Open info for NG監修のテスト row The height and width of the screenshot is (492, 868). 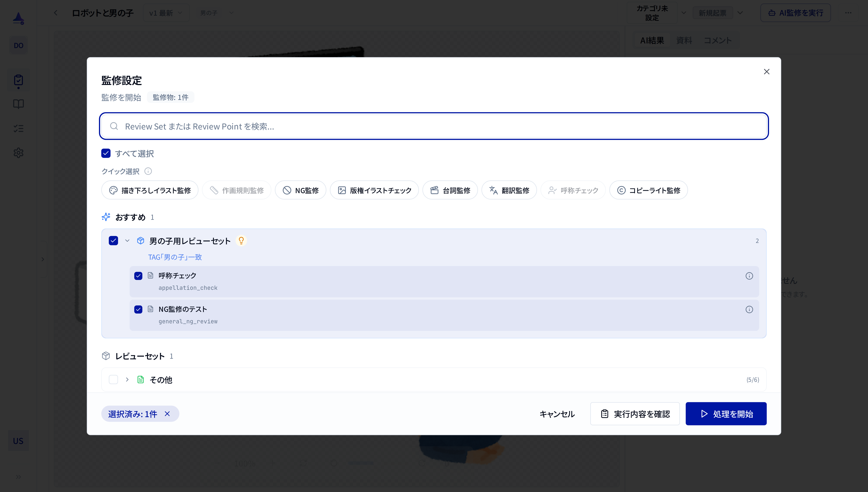[x=749, y=309]
